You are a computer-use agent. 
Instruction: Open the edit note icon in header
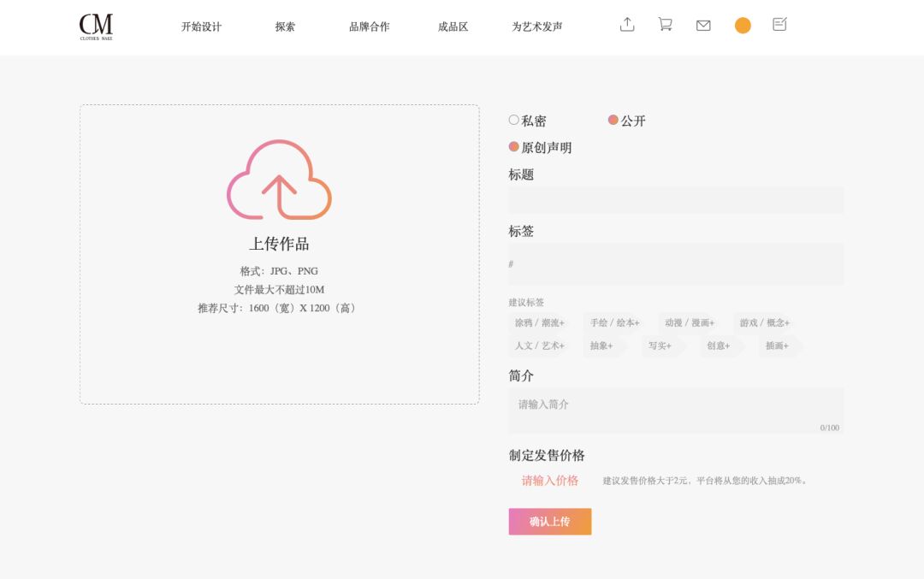pyautogui.click(x=779, y=24)
